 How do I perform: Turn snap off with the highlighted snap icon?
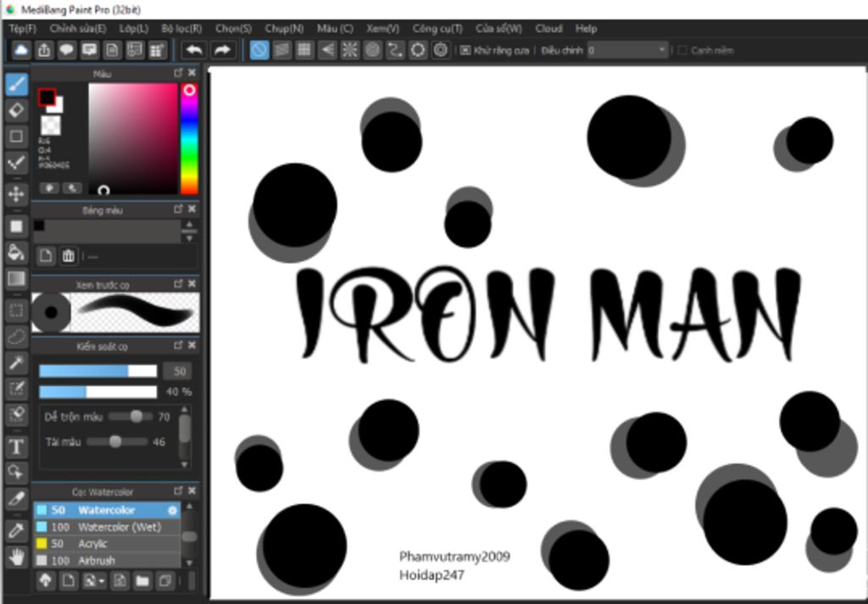click(x=259, y=50)
